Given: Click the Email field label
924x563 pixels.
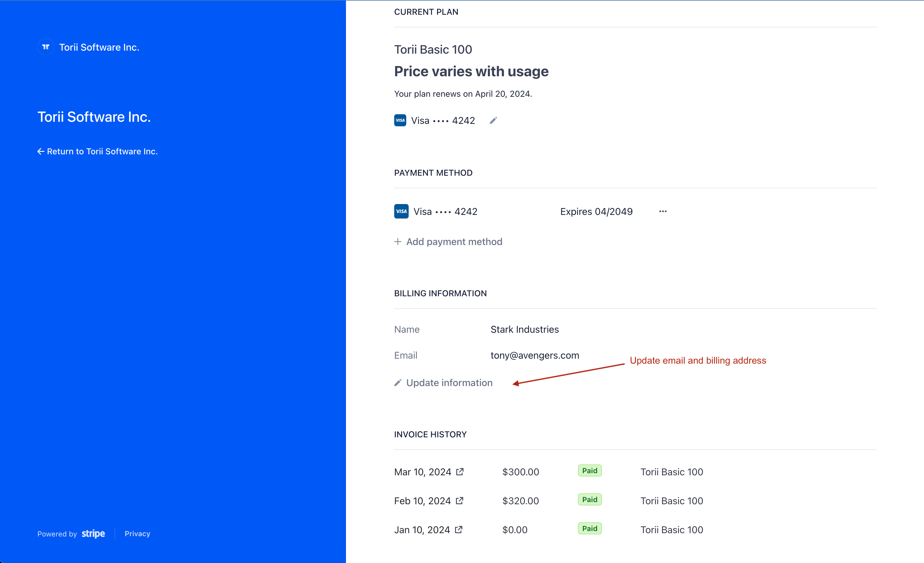Looking at the screenshot, I should pyautogui.click(x=405, y=355).
